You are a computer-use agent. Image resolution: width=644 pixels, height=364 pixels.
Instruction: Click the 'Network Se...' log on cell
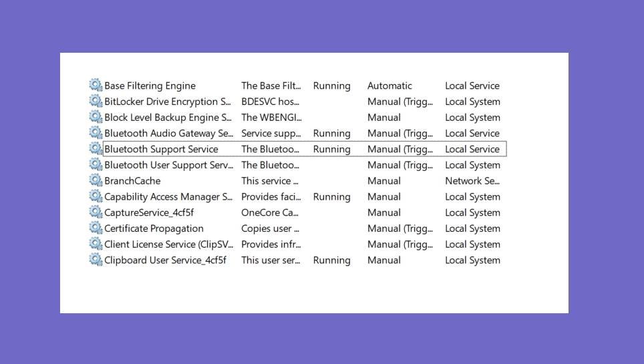coord(472,181)
